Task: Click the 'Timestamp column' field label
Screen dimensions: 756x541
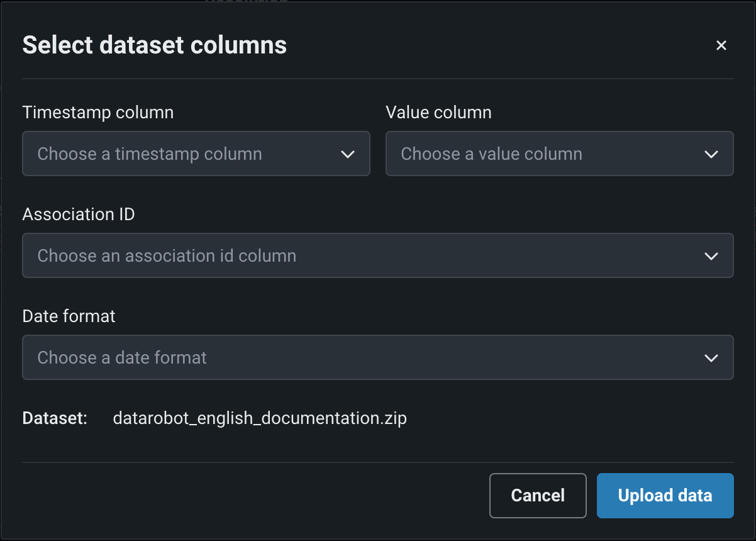Action: pyautogui.click(x=98, y=113)
